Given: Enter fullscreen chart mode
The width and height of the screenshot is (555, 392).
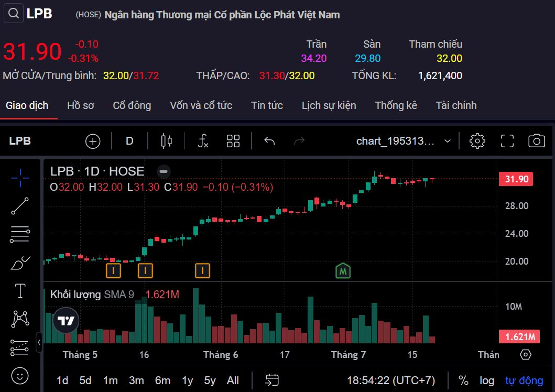Looking at the screenshot, I should [507, 141].
